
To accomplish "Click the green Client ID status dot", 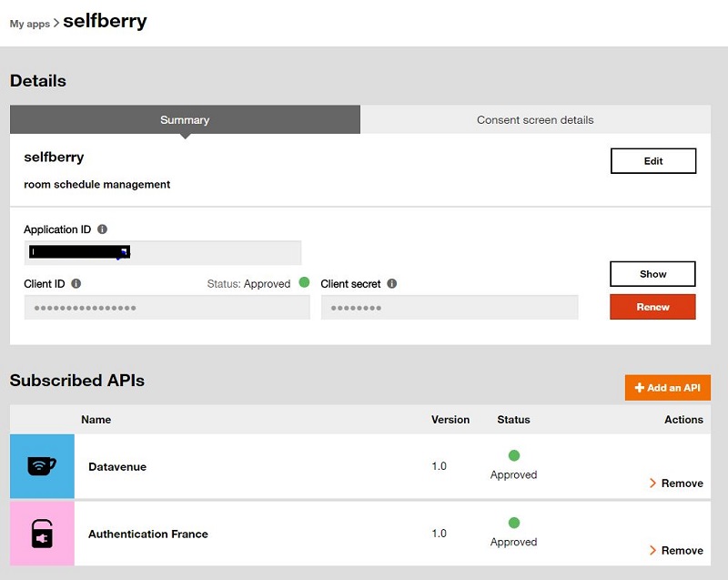I will pos(304,282).
